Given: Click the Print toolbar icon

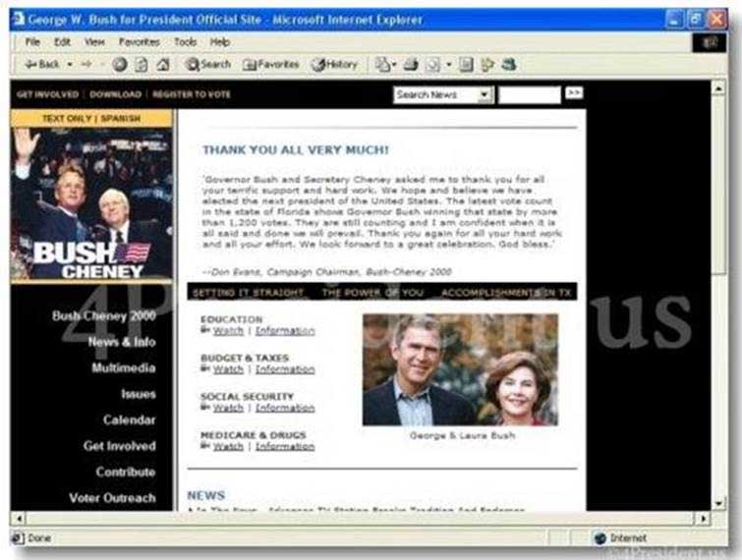Looking at the screenshot, I should [x=411, y=64].
